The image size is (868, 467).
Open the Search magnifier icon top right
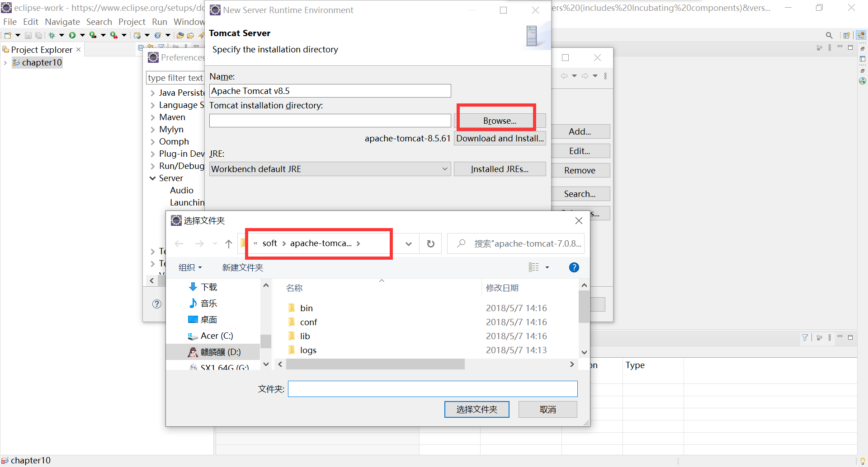point(829,35)
